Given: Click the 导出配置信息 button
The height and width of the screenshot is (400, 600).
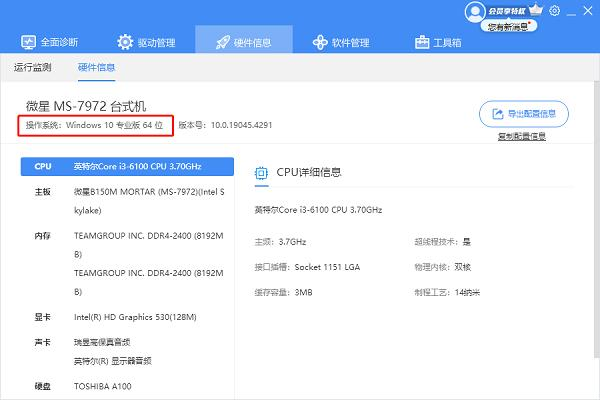Looking at the screenshot, I should [x=524, y=114].
